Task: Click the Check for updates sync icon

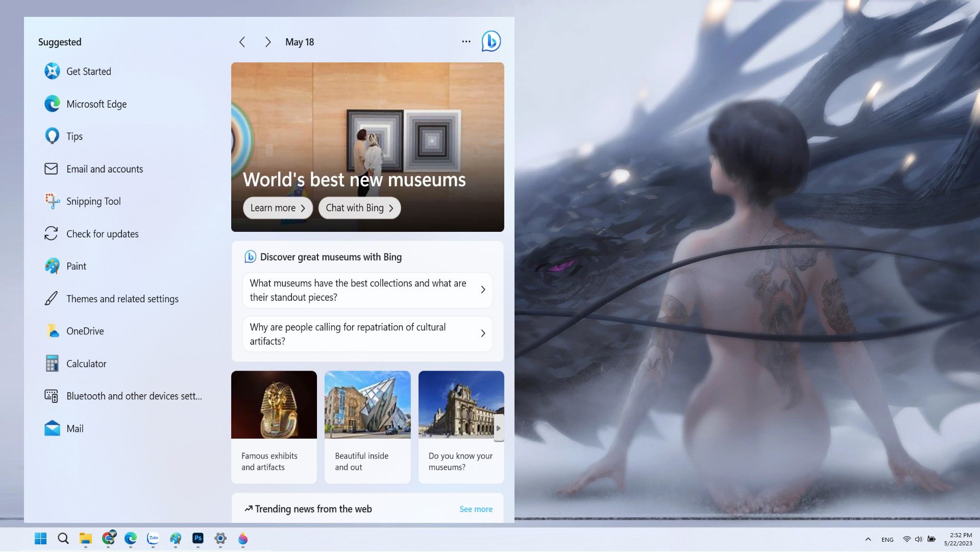Action: 51,234
